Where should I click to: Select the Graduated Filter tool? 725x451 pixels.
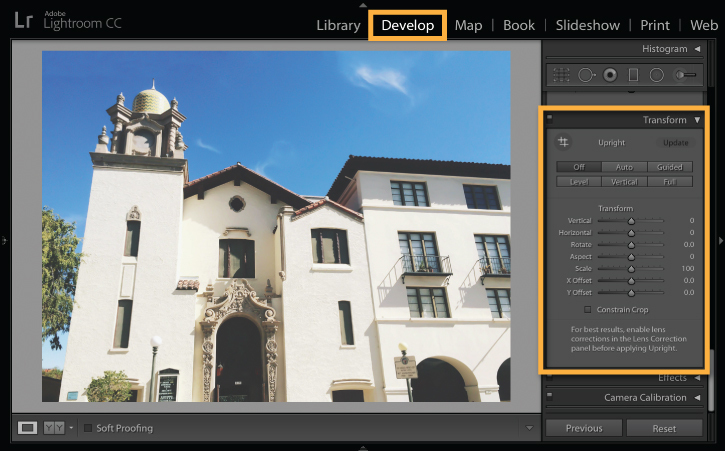point(633,74)
